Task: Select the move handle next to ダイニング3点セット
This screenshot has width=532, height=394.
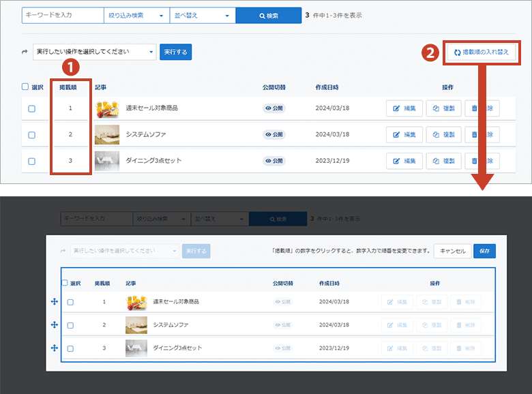Action: pos(54,348)
